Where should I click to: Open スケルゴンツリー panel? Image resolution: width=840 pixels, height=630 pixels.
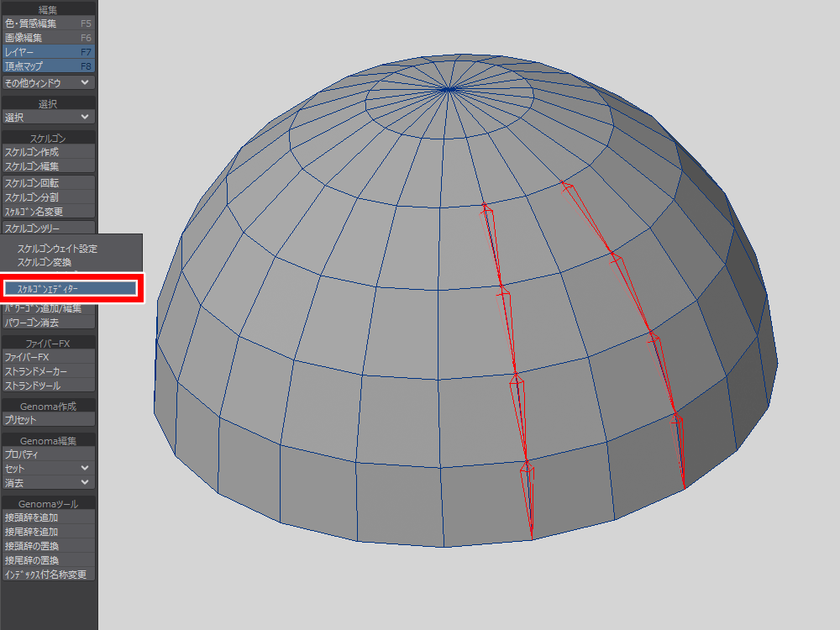coord(48,228)
